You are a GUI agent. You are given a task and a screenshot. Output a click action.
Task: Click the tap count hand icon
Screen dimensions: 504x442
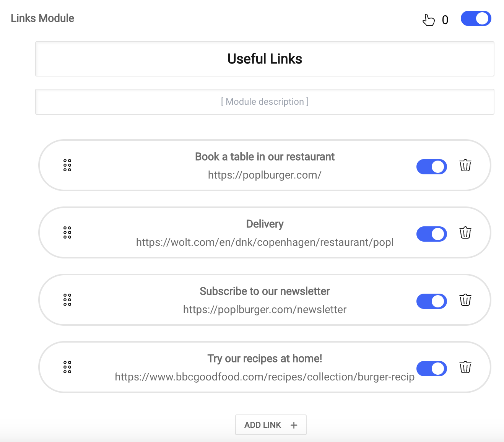coord(429,20)
